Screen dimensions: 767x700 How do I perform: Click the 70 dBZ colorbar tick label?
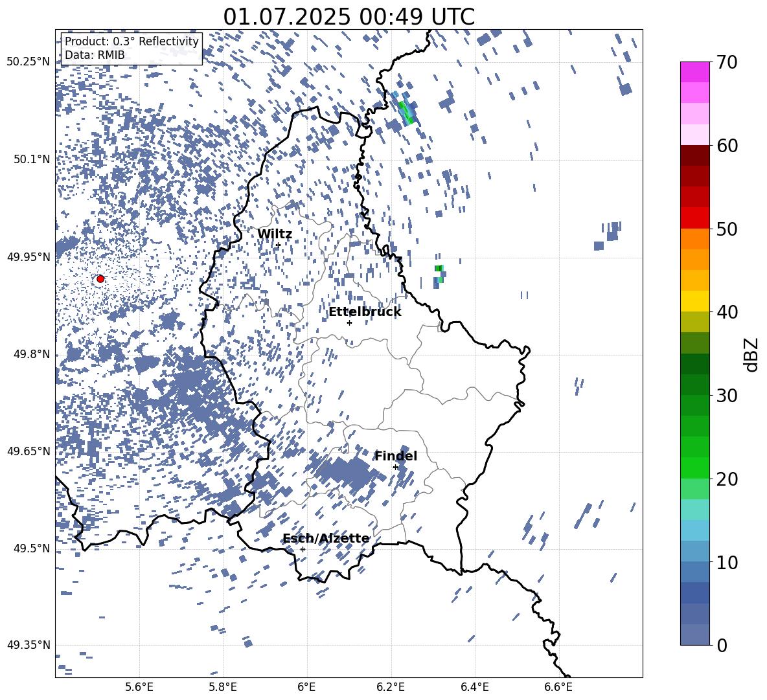coord(727,63)
